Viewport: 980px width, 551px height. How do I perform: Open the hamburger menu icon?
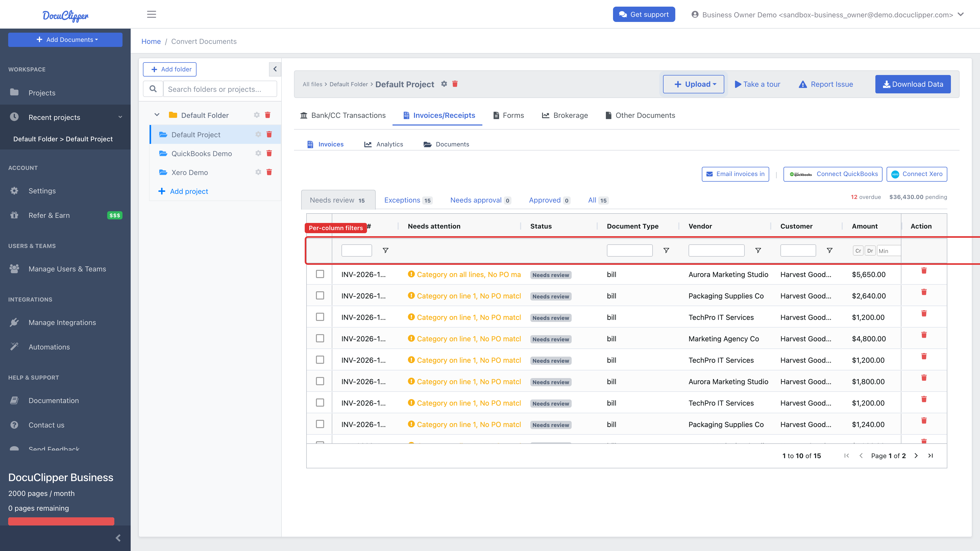pos(151,15)
